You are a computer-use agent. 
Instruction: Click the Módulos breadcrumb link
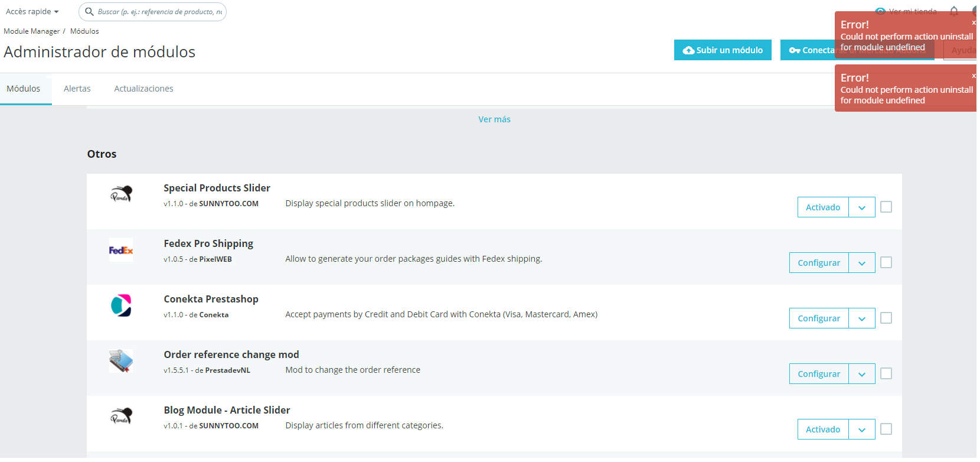(x=84, y=31)
